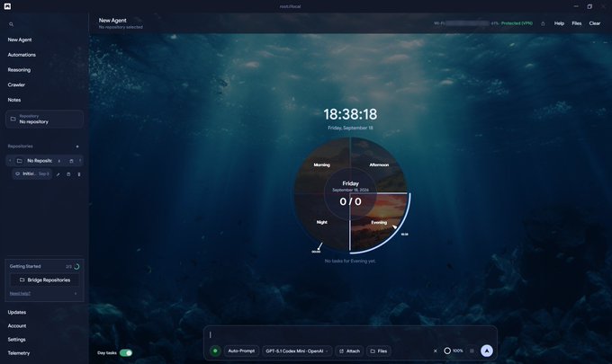Viewport: 612px width, 364px height.
Task: Open Notes in the sidebar
Action: 14,100
